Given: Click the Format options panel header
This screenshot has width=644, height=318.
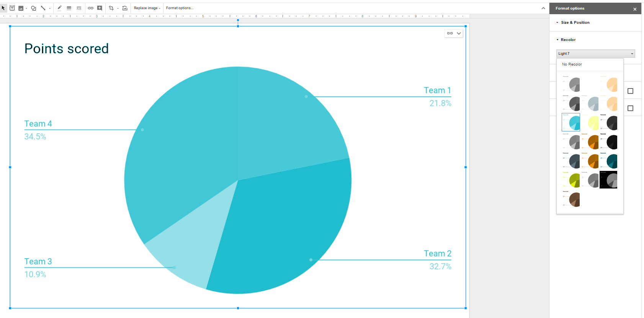Looking at the screenshot, I should [x=595, y=8].
